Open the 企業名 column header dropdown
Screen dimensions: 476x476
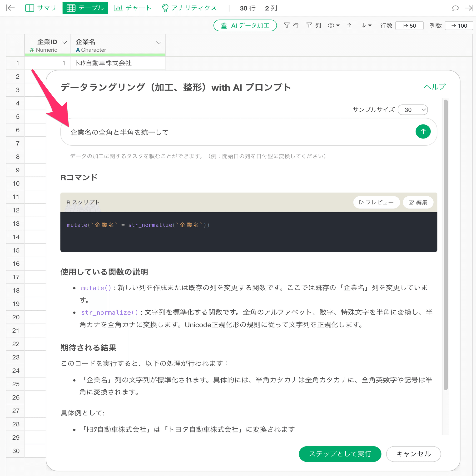[159, 42]
